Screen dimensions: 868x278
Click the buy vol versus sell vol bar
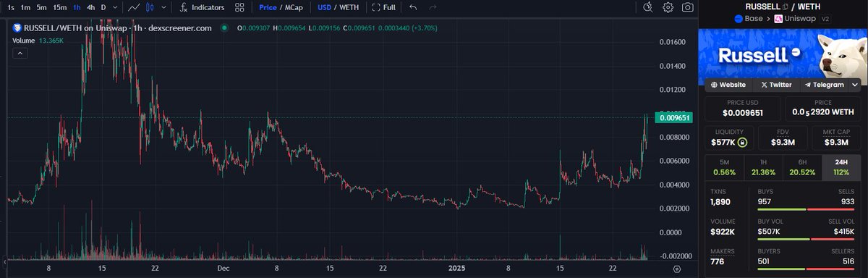(x=806, y=240)
